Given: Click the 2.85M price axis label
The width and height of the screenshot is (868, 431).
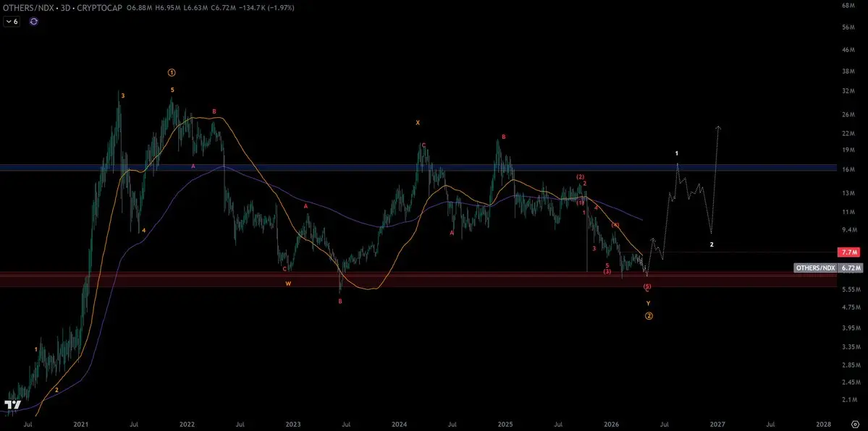Looking at the screenshot, I should coord(850,364).
